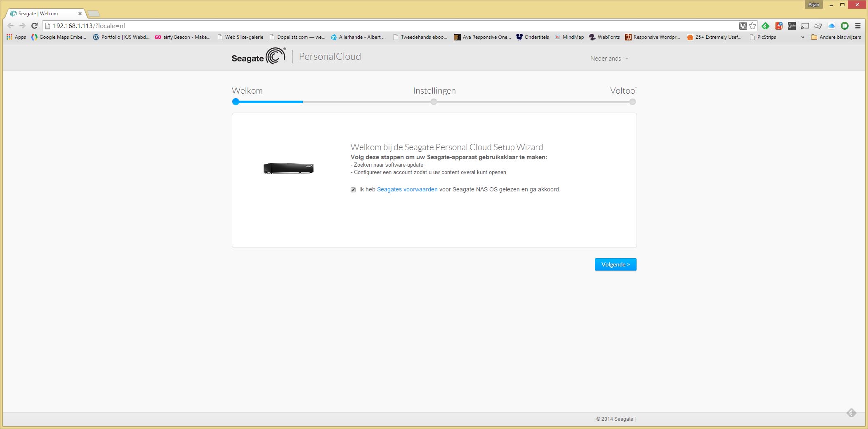This screenshot has width=868, height=429.
Task: Close the Seagate | Welkom tab
Action: (x=80, y=14)
